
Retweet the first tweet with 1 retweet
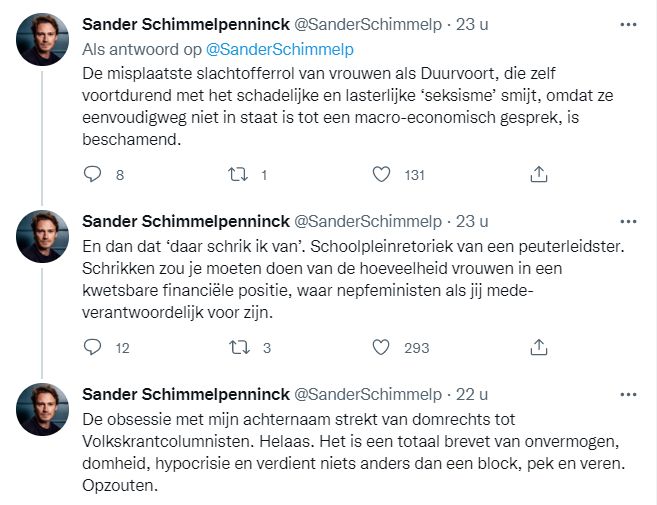tap(238, 175)
